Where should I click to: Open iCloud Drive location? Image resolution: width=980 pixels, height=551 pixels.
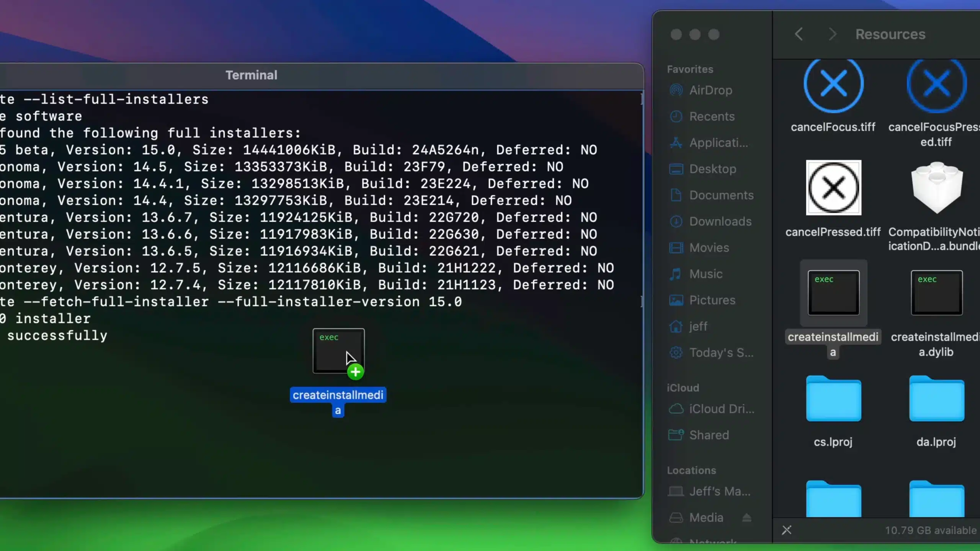pyautogui.click(x=721, y=409)
